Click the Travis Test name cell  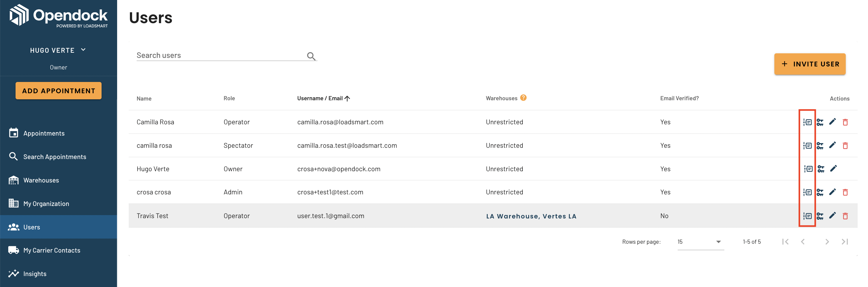click(152, 216)
